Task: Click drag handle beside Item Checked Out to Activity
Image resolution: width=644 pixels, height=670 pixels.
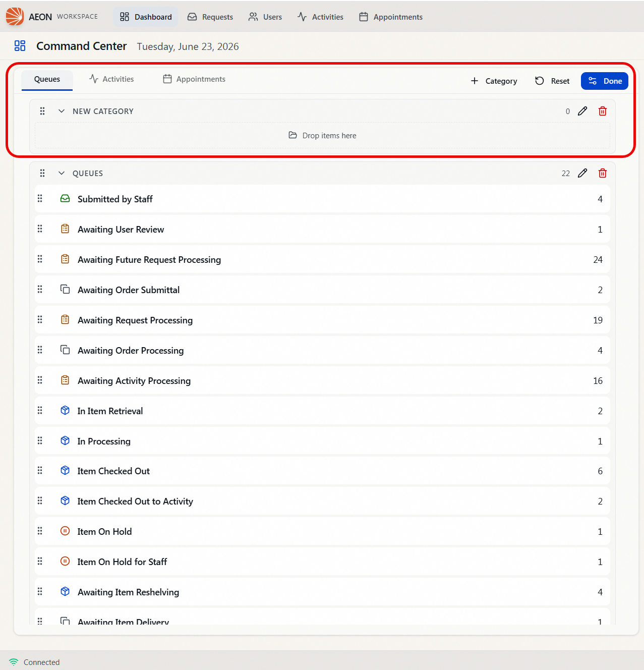Action: coord(40,501)
